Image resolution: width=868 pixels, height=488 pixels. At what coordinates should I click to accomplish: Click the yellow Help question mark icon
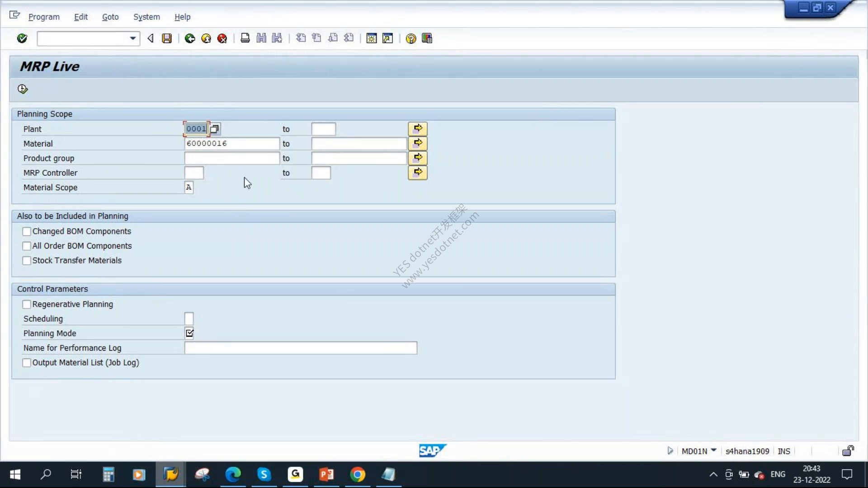411,38
